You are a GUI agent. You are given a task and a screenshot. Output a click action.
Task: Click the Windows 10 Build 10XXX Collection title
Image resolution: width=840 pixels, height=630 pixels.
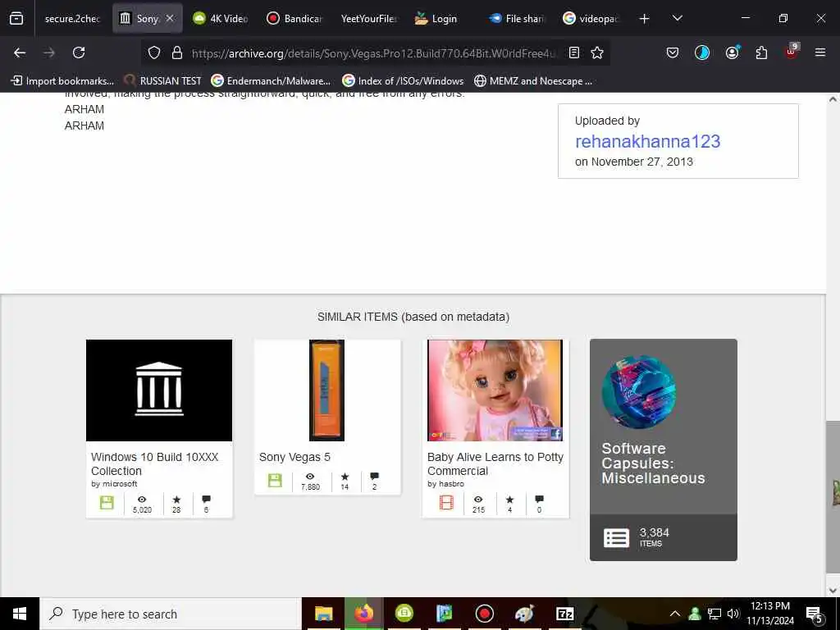tap(155, 464)
